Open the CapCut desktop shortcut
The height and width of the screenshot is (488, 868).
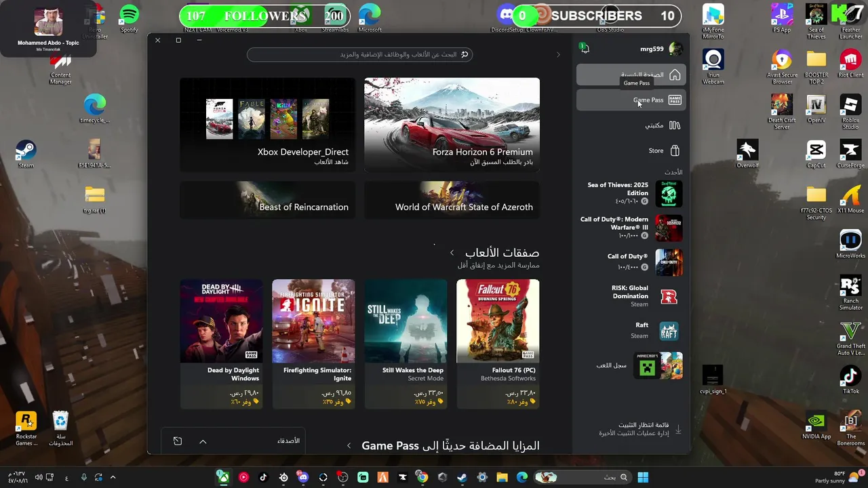click(x=816, y=154)
